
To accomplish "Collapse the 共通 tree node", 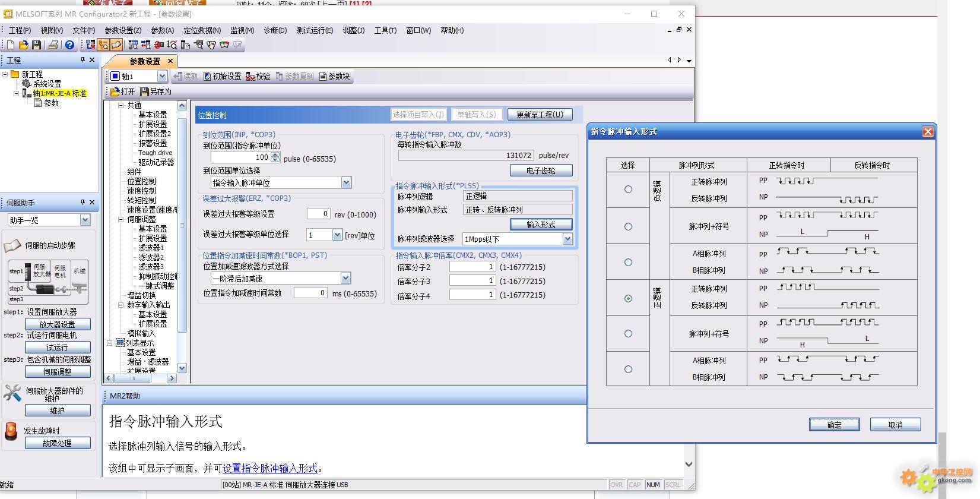I will tap(120, 105).
